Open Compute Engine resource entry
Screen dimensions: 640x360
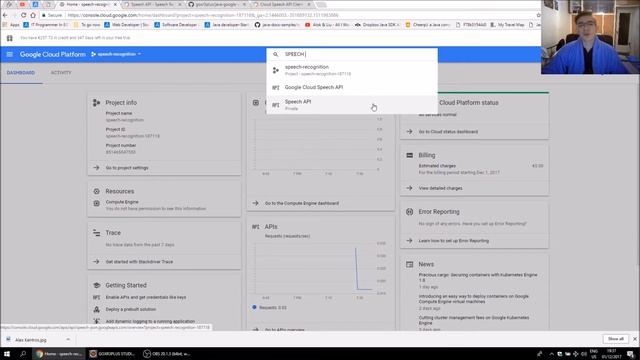pyautogui.click(x=122, y=202)
